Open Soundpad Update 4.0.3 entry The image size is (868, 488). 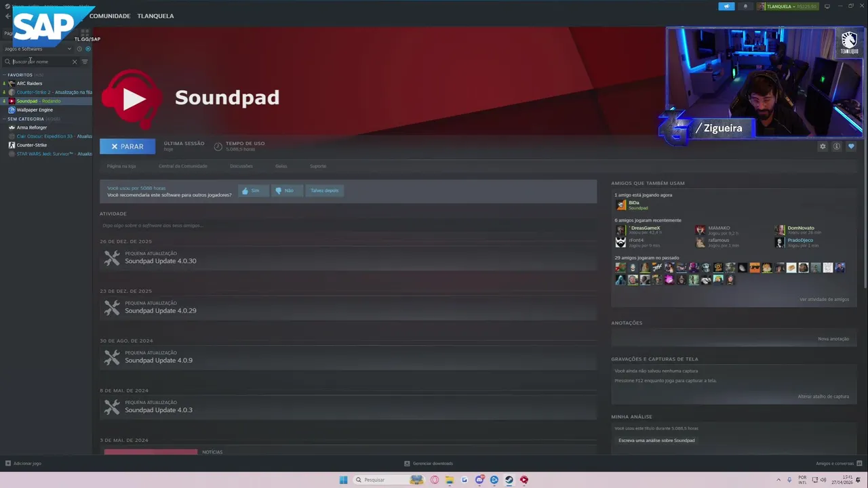[348, 407]
